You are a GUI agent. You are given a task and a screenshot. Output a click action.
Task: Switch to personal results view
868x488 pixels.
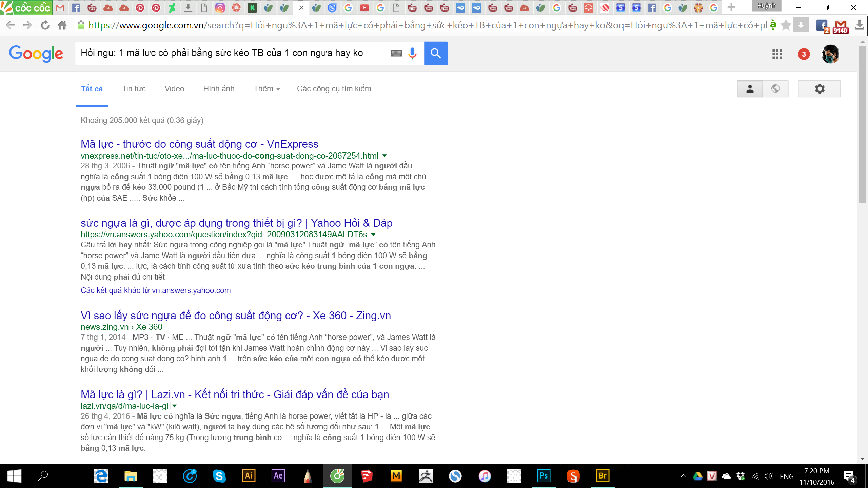(x=750, y=89)
